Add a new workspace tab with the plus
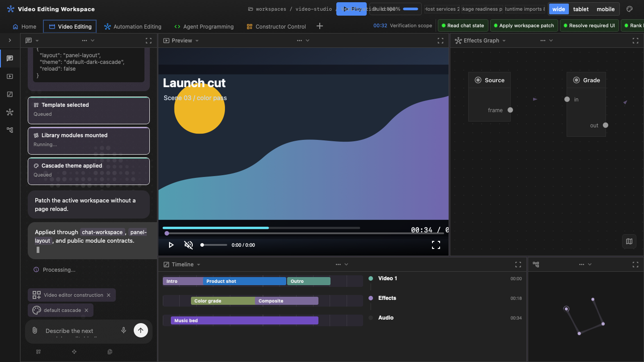 [x=320, y=26]
